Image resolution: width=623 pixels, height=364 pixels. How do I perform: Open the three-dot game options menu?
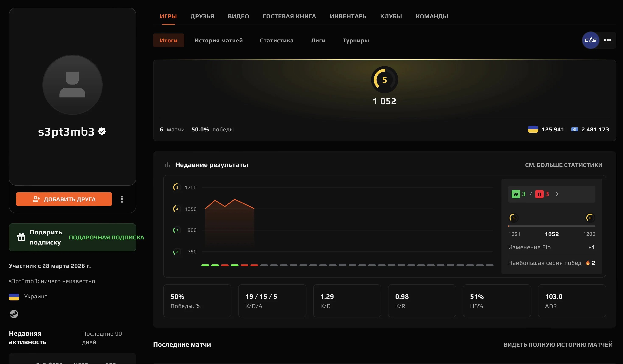(x=608, y=40)
